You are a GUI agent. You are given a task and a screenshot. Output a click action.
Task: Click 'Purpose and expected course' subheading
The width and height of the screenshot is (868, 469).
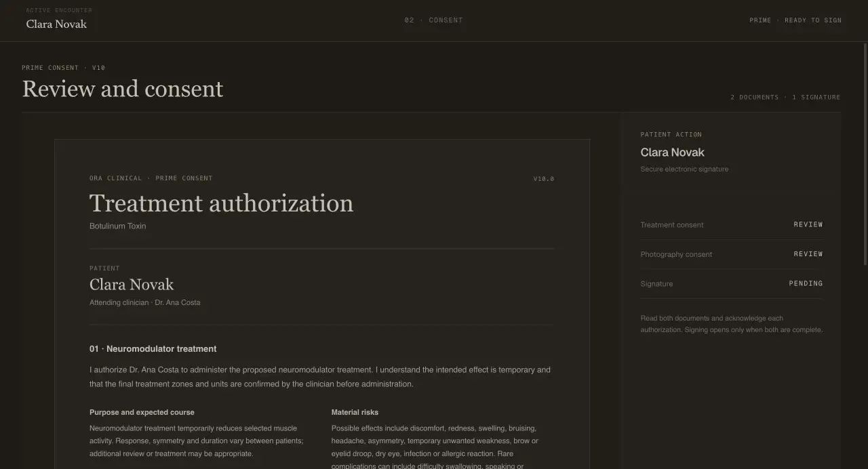point(142,412)
